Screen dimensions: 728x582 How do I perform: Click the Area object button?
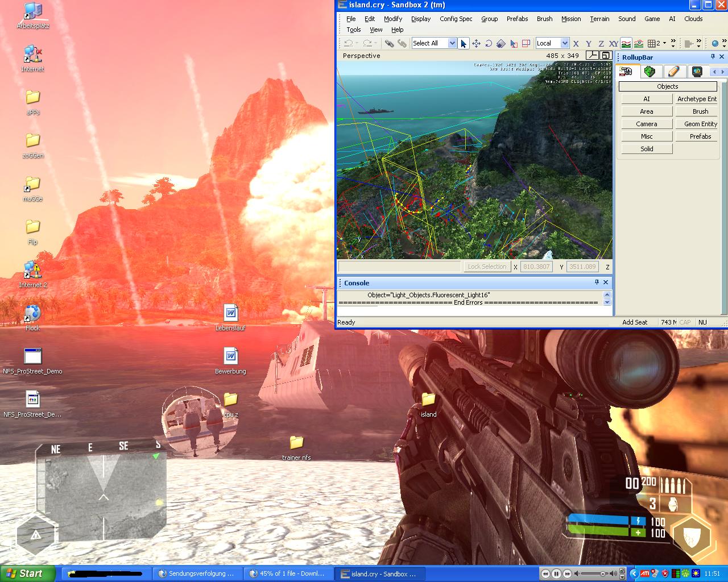pos(647,111)
